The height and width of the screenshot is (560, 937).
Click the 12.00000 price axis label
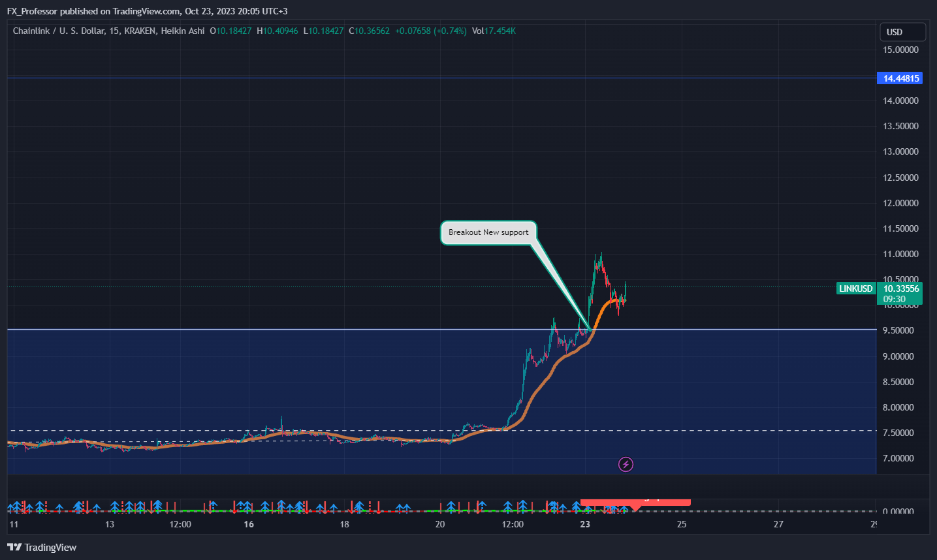(x=900, y=203)
